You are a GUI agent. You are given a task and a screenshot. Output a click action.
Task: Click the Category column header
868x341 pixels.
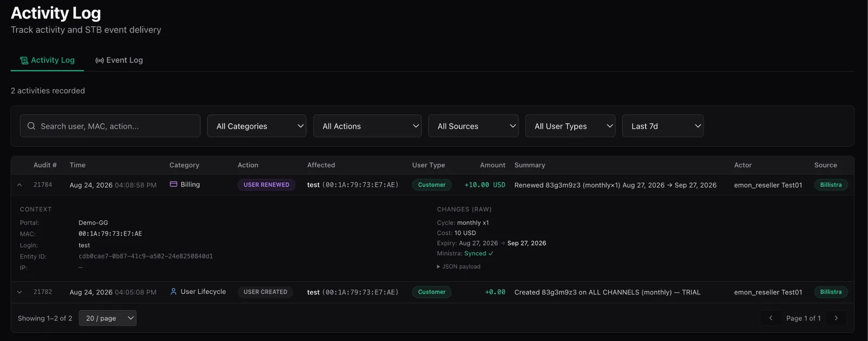[184, 165]
